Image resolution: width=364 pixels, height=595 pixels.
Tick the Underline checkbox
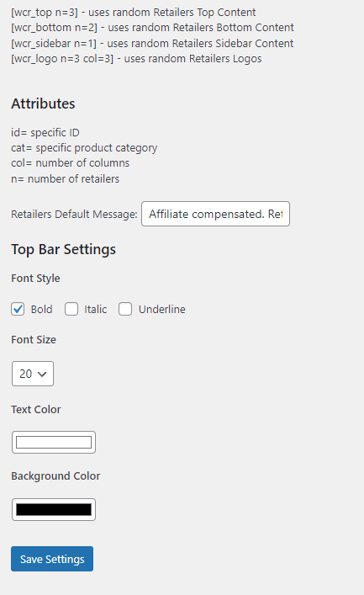125,309
